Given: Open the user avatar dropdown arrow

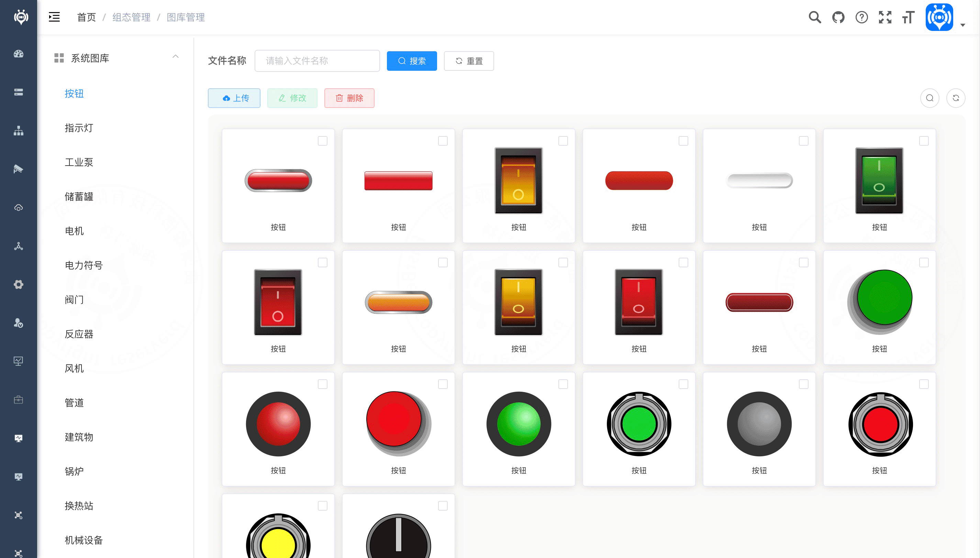Looking at the screenshot, I should click(x=962, y=25).
